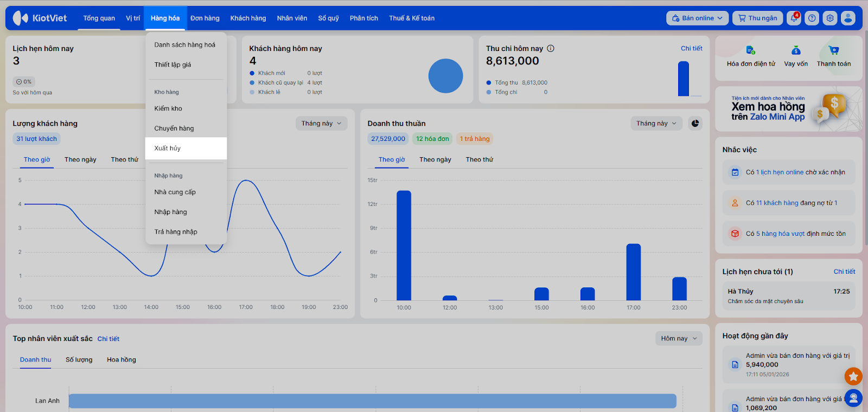
Task: Click the Lan Anh revenue bar
Action: [373, 401]
